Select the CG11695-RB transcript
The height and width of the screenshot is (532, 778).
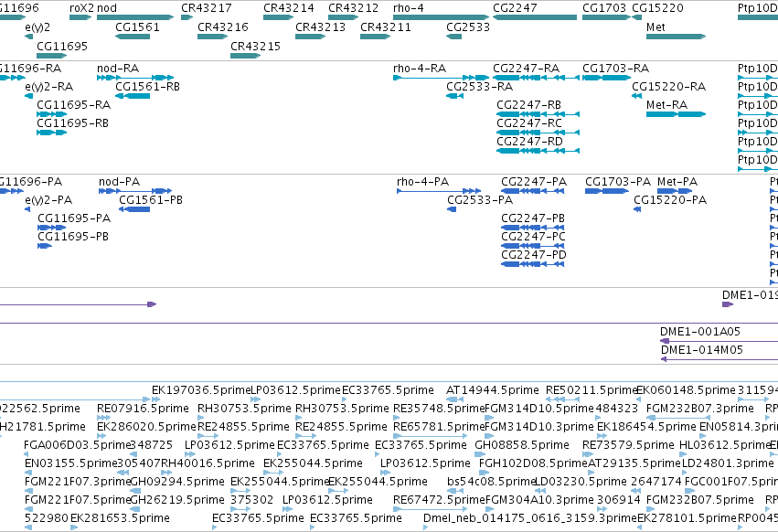coord(51,133)
